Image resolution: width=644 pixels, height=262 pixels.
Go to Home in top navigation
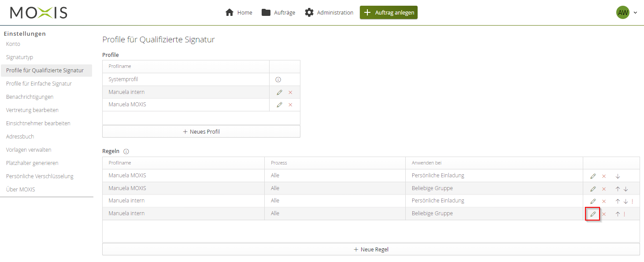coord(239,13)
